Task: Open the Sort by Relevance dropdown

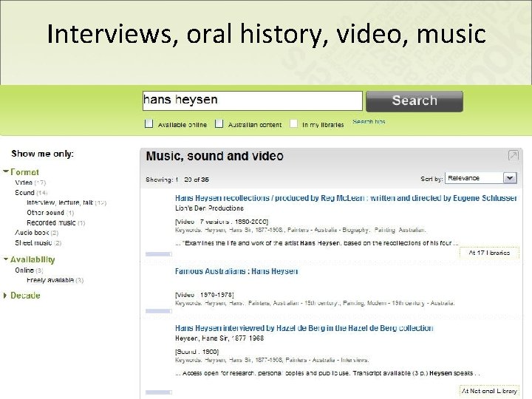Action: [481, 178]
